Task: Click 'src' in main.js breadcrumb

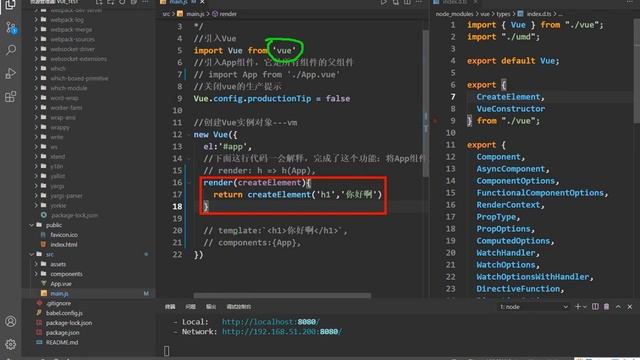Action: click(166, 14)
